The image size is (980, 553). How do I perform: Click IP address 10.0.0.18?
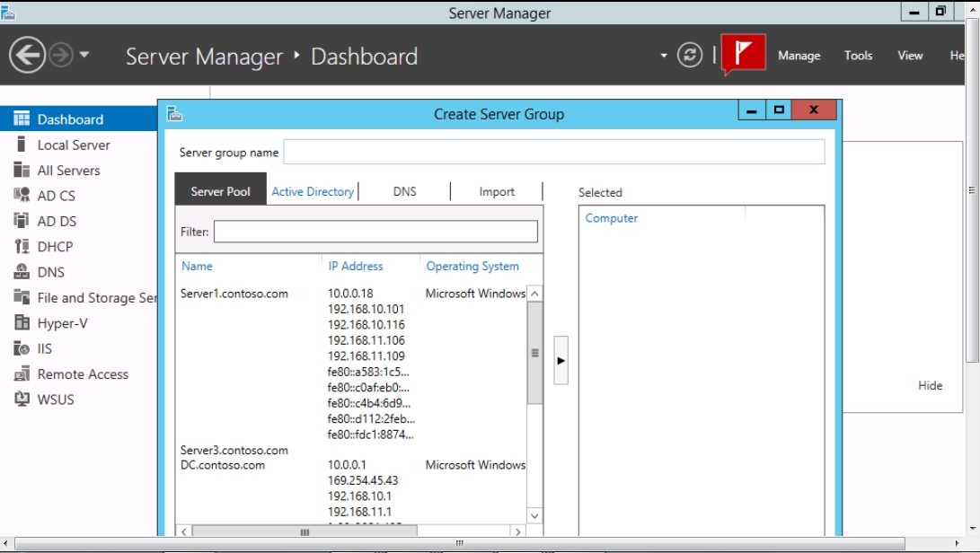coord(350,293)
